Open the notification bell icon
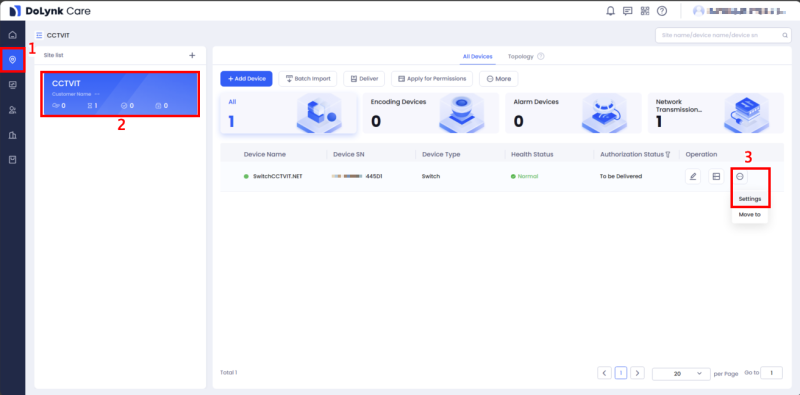Viewport: 800px width, 395px height. [610, 11]
